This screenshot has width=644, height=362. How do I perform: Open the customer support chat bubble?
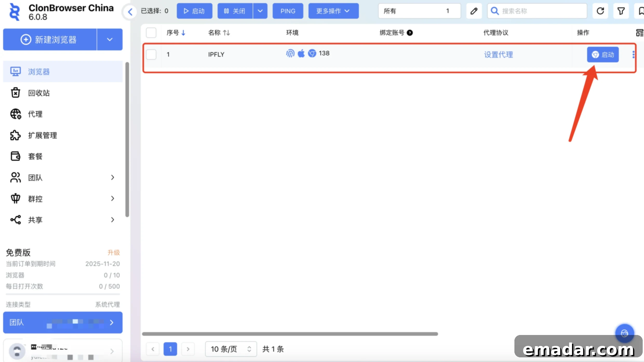coord(625,333)
